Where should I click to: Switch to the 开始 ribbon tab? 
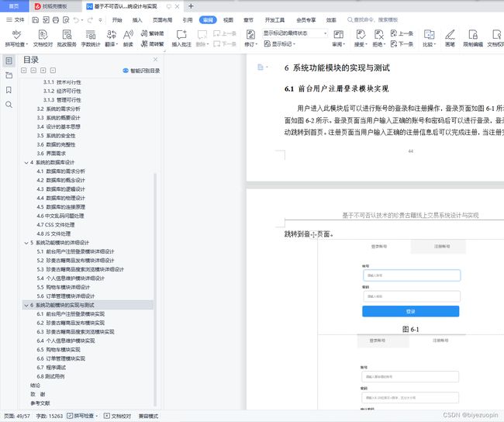point(117,20)
